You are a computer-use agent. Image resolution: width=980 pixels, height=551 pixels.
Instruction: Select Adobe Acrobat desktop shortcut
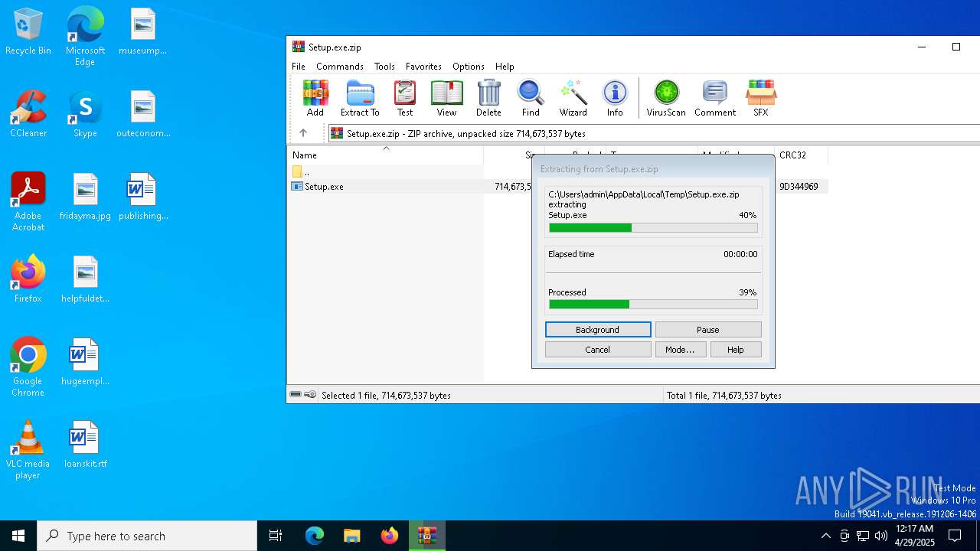click(28, 202)
